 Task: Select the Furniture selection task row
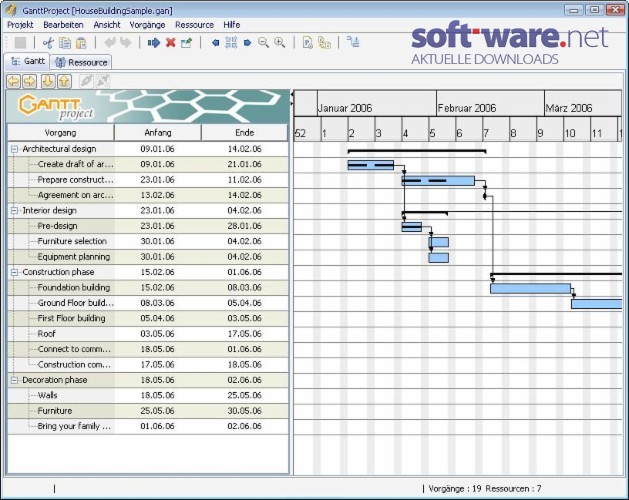148,241
